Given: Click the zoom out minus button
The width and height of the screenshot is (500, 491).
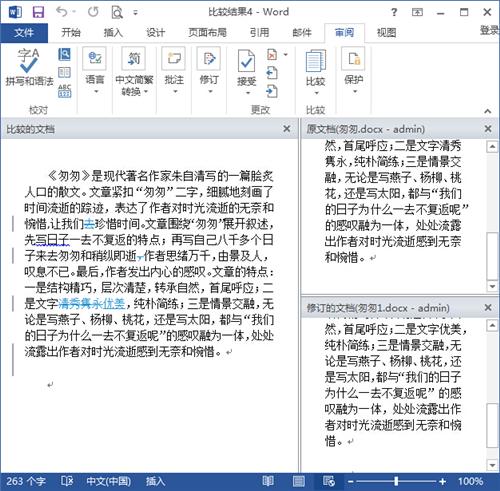Looking at the screenshot, I should click(351, 481).
